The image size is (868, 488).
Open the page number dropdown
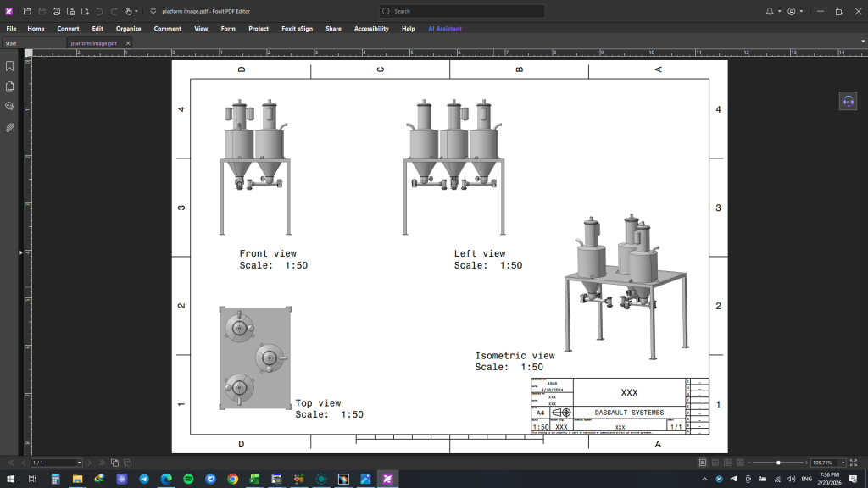(x=79, y=463)
